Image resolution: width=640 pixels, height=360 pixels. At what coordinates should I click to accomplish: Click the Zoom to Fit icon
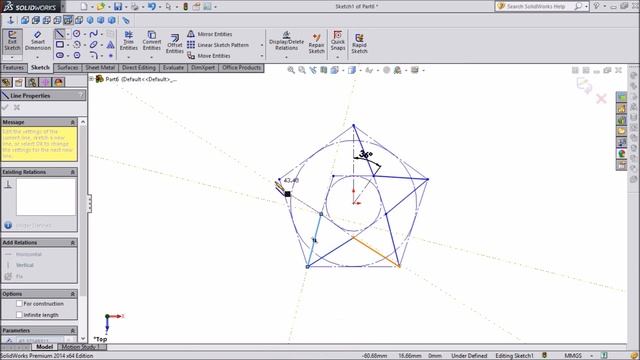pos(291,70)
